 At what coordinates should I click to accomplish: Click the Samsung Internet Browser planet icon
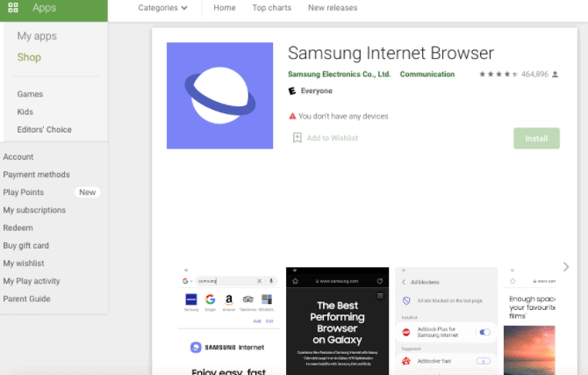coord(219,96)
